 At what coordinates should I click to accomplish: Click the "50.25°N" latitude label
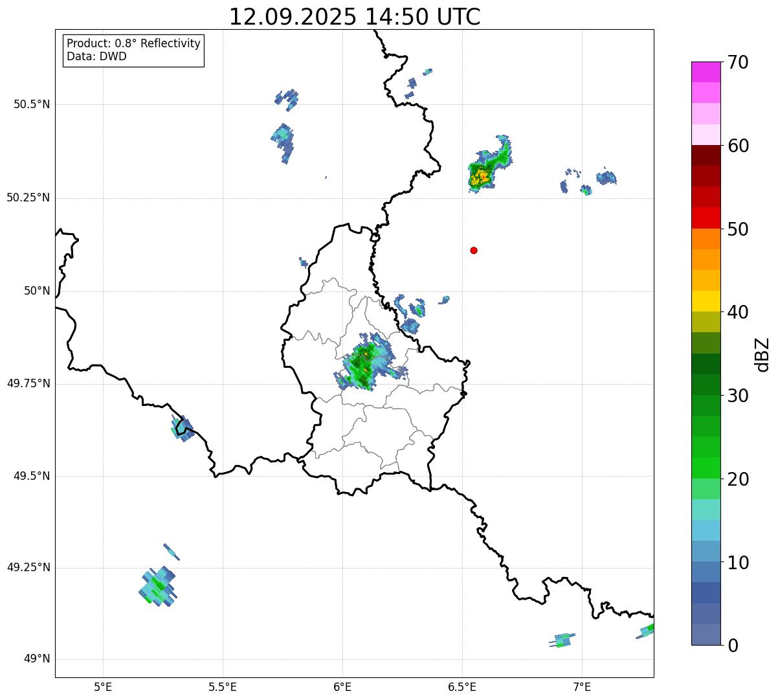(x=28, y=198)
